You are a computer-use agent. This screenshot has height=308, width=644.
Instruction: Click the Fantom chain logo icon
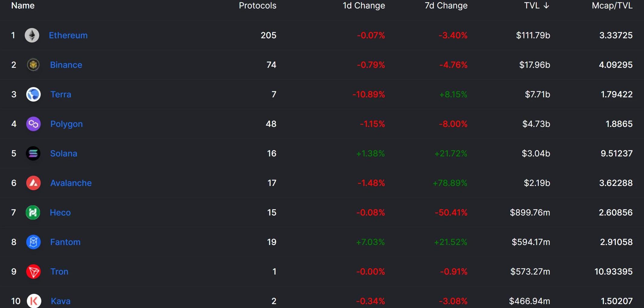33,242
